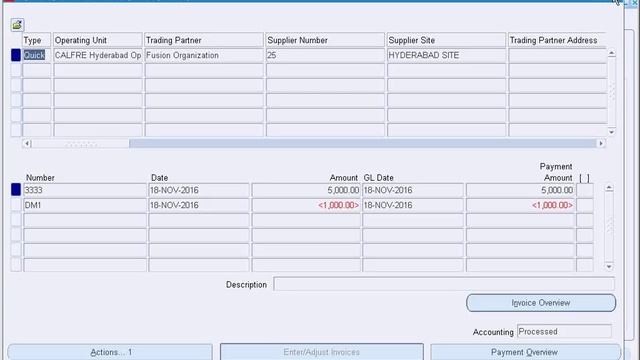
Task: Click the <1,000.00> invoice amount for DM1
Action: (306, 205)
